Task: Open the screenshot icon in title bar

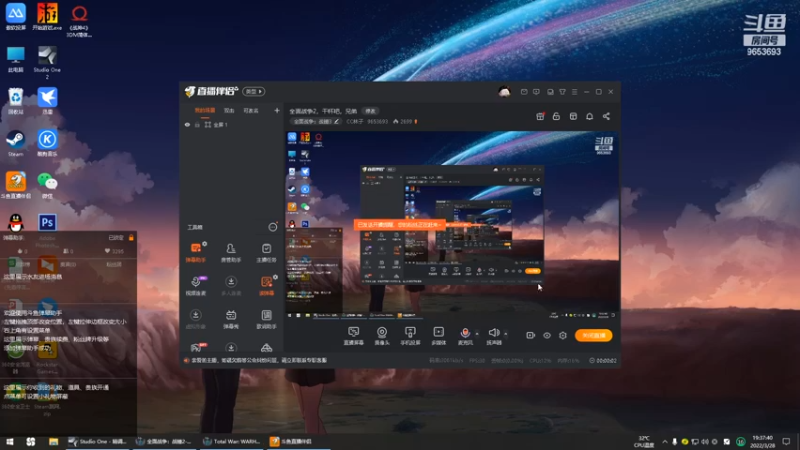Action: [550, 92]
